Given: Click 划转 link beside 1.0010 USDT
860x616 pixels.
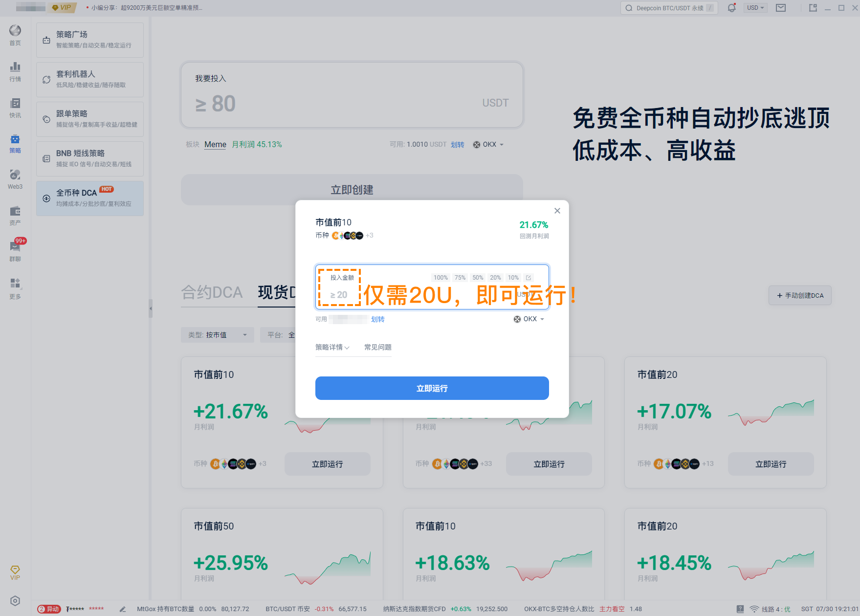Looking at the screenshot, I should [x=457, y=145].
